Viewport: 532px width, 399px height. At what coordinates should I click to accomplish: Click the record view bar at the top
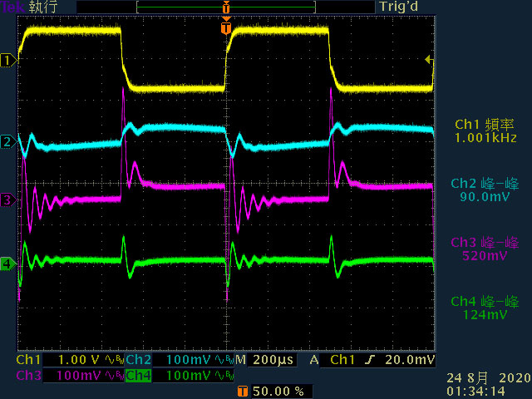click(226, 7)
